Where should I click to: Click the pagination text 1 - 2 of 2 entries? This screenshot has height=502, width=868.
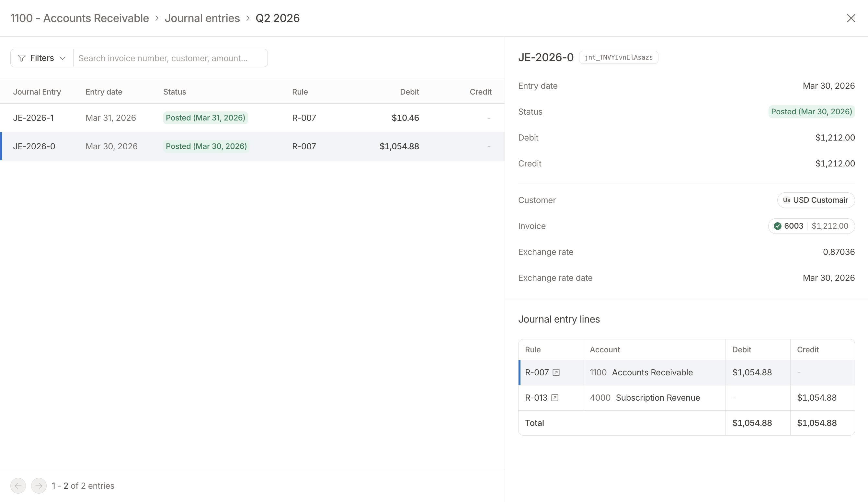click(83, 485)
